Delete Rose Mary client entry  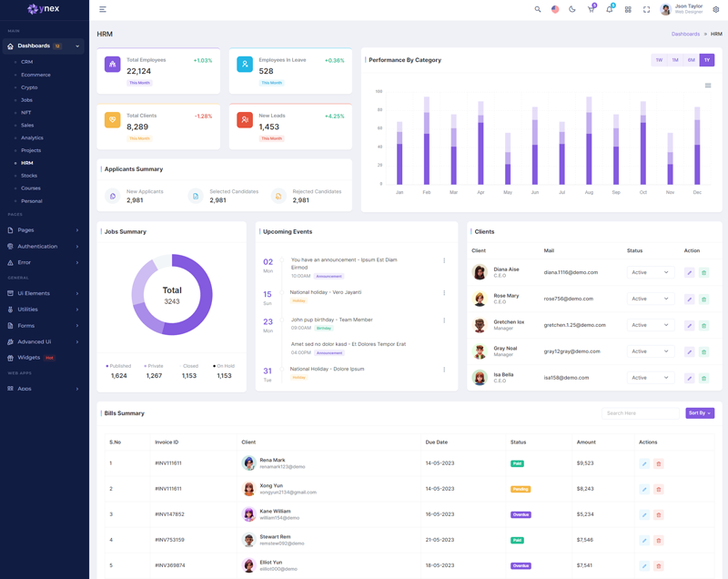(703, 299)
